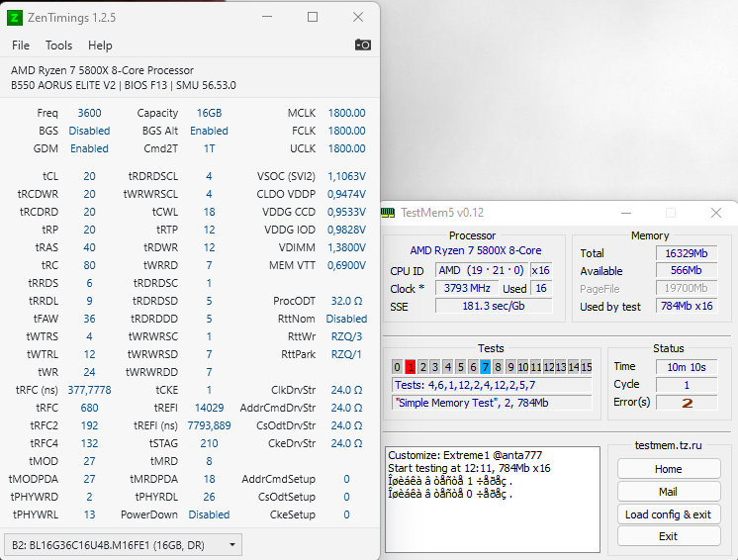Close the TestMem5 window
Image resolution: width=738 pixels, height=560 pixels.
(x=716, y=213)
